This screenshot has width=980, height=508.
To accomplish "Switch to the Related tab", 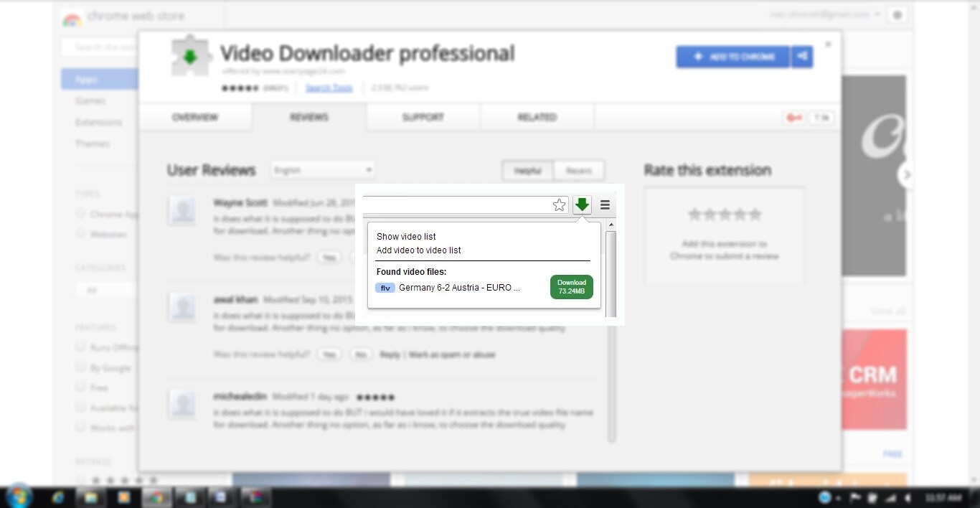I will [537, 117].
